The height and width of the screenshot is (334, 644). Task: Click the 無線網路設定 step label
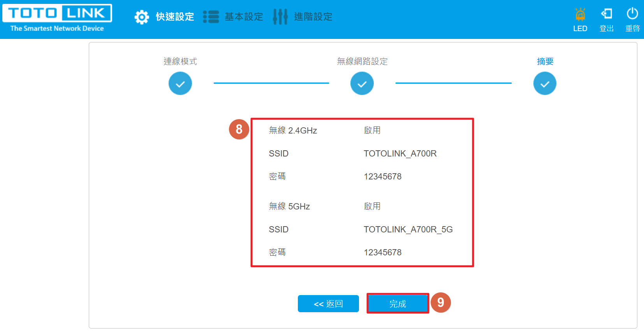[362, 62]
